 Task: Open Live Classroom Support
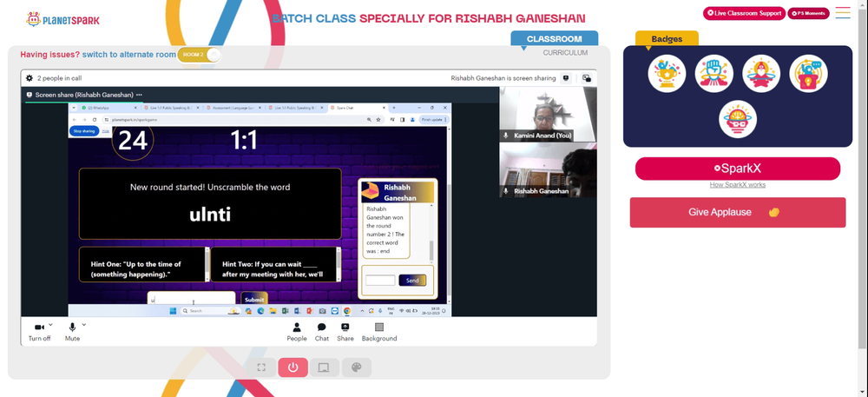click(744, 13)
